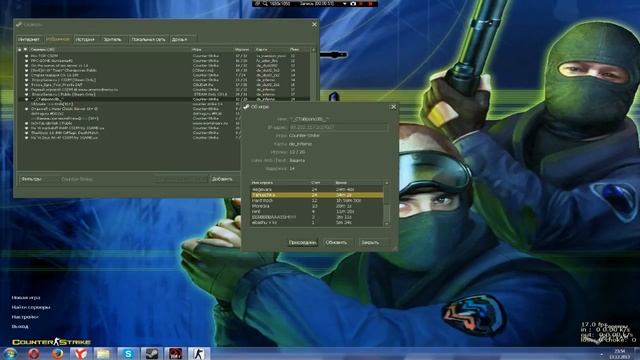Viewport: 640px width, 360px height.
Task: Open the Зрители tab
Action: pyautogui.click(x=113, y=40)
